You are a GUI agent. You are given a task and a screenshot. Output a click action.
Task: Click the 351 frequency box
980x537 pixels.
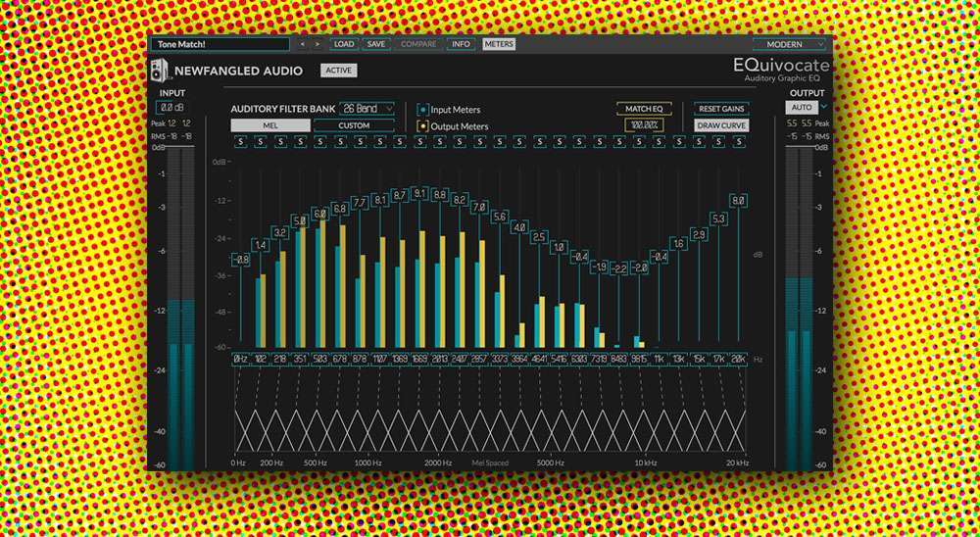[x=300, y=360]
